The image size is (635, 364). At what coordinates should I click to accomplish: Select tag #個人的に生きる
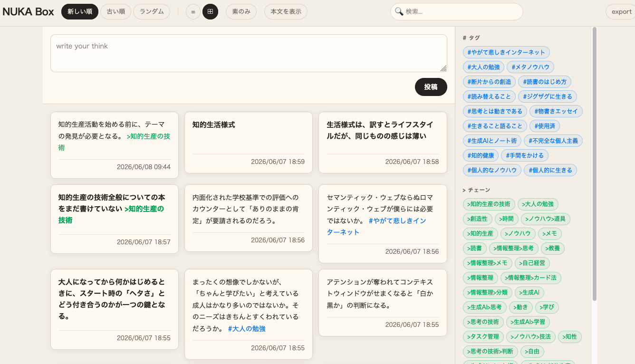[x=550, y=170]
